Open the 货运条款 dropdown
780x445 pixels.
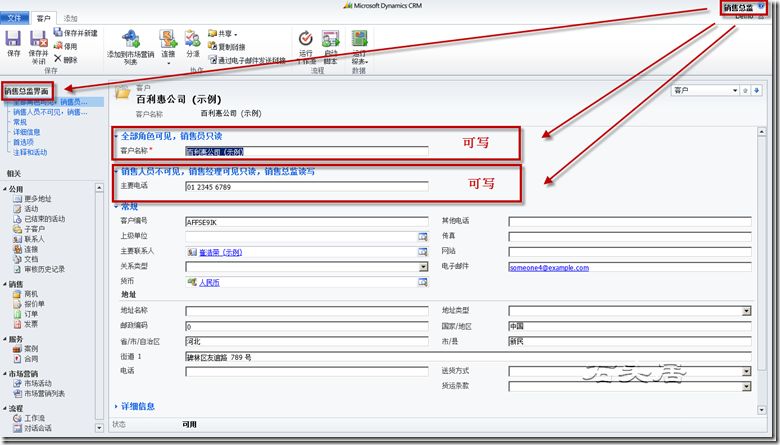(746, 386)
